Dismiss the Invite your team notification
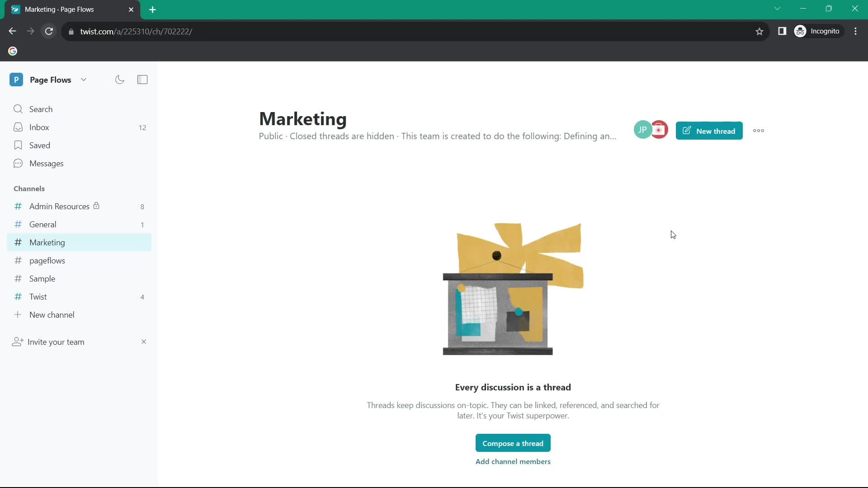This screenshot has height=488, width=868. pos(143,342)
